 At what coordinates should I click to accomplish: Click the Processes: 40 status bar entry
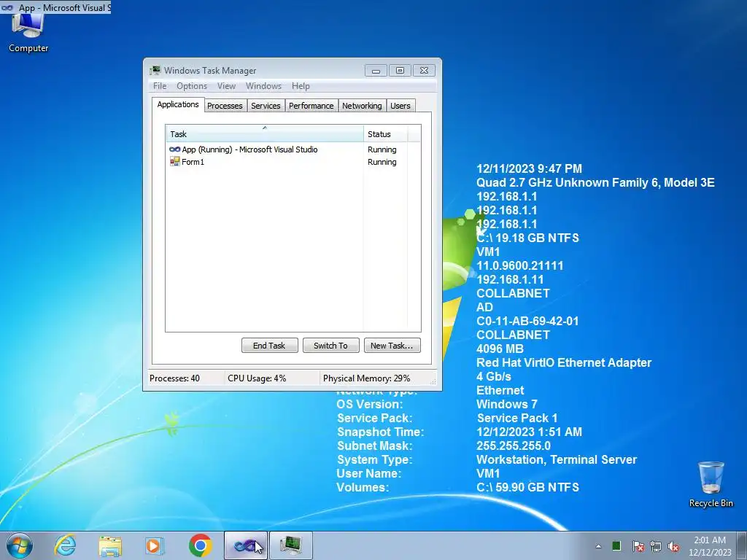click(x=174, y=378)
